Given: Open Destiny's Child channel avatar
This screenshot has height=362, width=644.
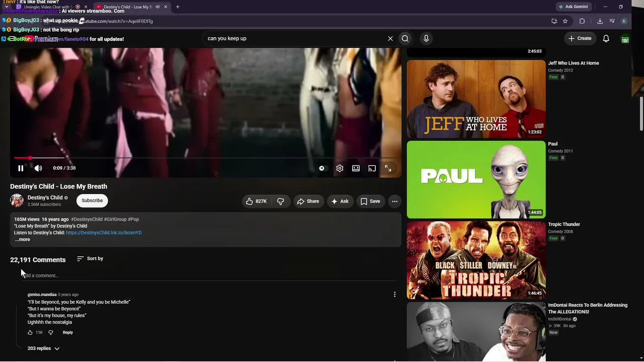Looking at the screenshot, I should tap(17, 201).
